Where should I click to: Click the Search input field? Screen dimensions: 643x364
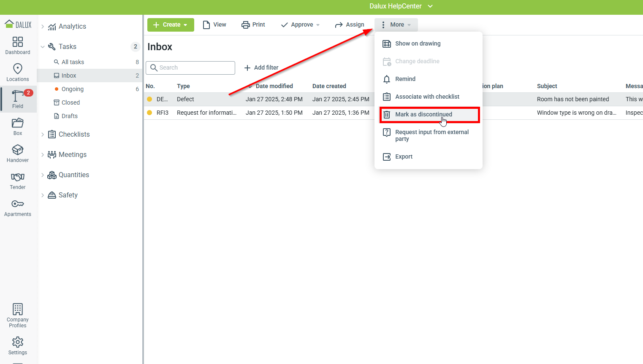click(194, 67)
